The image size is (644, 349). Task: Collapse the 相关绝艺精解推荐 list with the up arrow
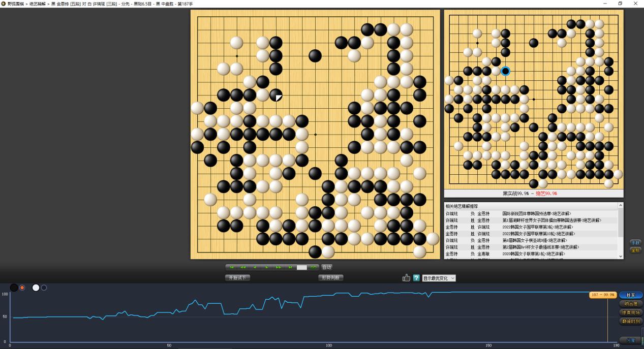tap(620, 206)
